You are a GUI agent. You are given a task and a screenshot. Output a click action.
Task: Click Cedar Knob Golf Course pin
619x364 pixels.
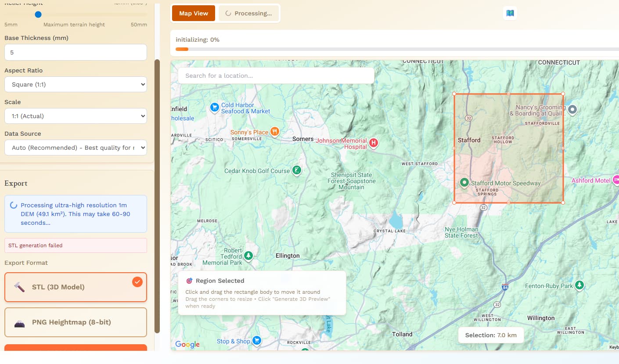coord(297,170)
